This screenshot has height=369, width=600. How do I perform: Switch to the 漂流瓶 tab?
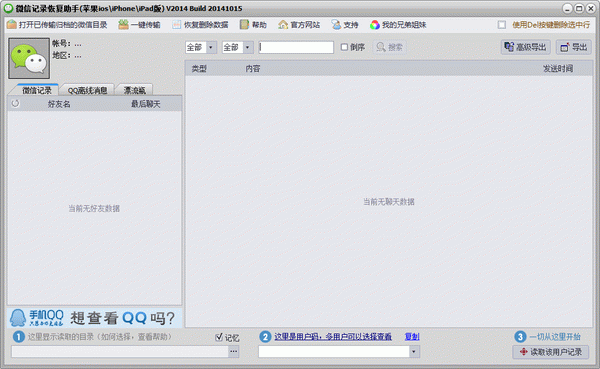coord(134,90)
